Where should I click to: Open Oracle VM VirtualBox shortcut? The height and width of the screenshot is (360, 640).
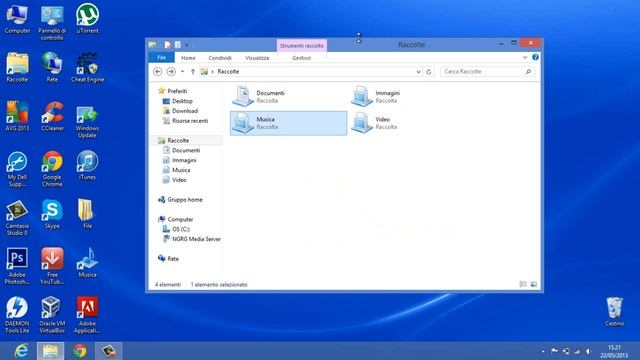tap(52, 315)
